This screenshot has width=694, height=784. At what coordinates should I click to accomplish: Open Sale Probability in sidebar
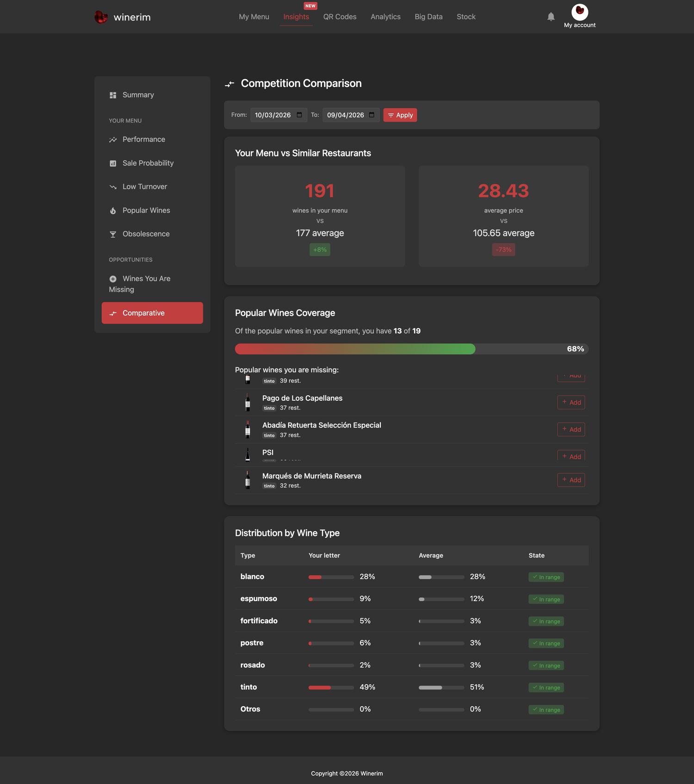click(x=152, y=163)
